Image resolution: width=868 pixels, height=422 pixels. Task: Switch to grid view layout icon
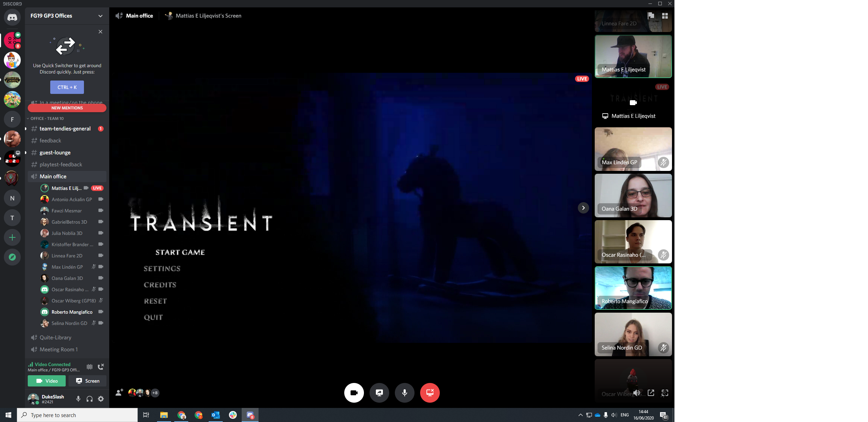[665, 16]
